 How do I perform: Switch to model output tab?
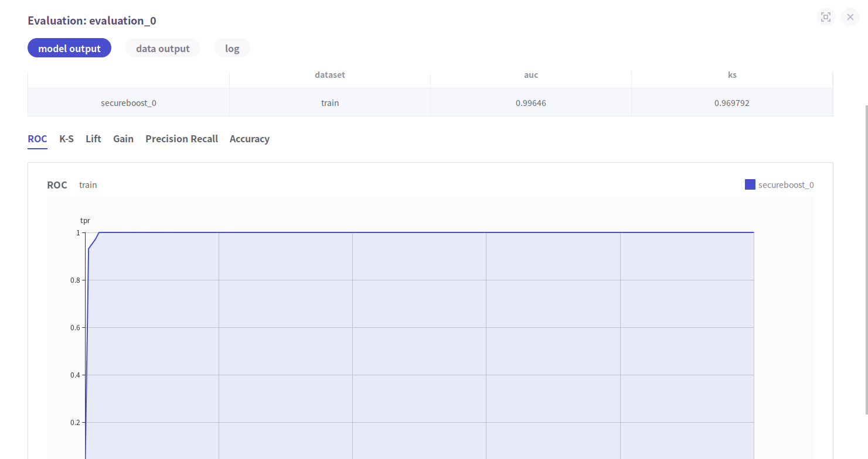click(x=70, y=48)
